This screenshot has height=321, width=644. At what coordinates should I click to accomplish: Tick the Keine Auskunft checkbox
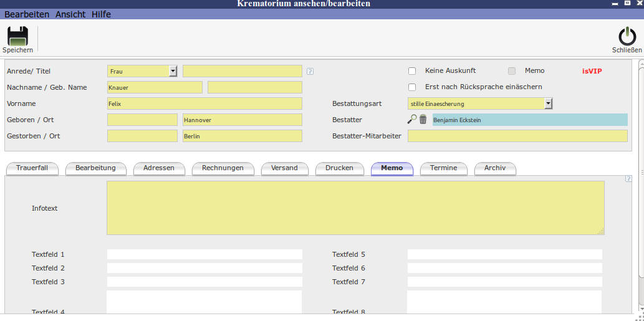412,71
